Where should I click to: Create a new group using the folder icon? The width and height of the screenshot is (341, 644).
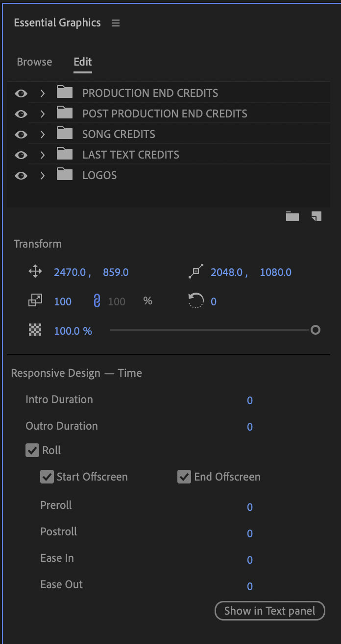292,216
